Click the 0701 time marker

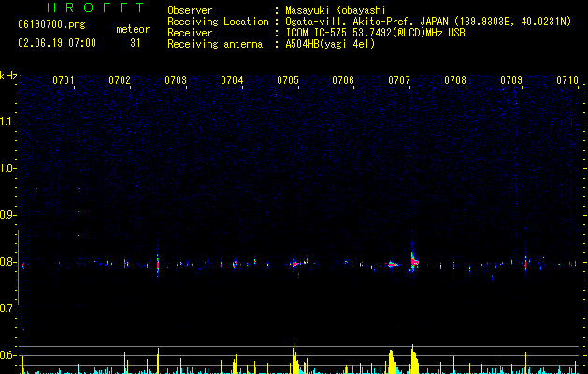pyautogui.click(x=64, y=80)
